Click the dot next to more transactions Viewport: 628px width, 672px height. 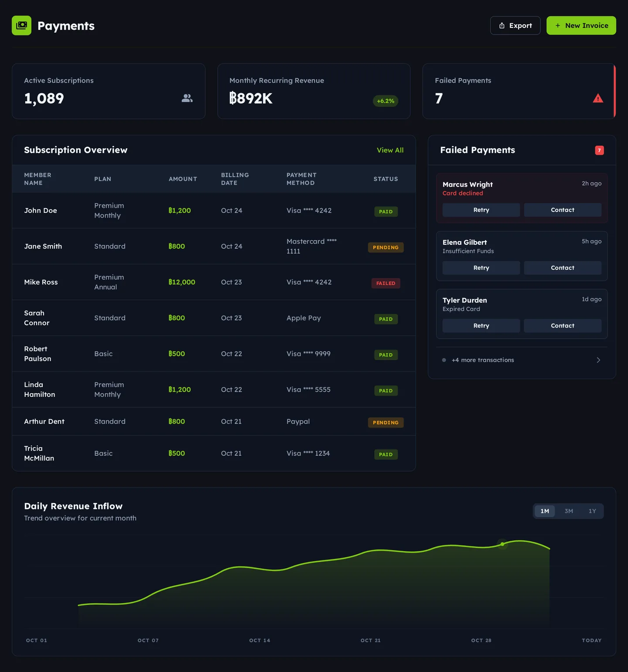pos(444,360)
